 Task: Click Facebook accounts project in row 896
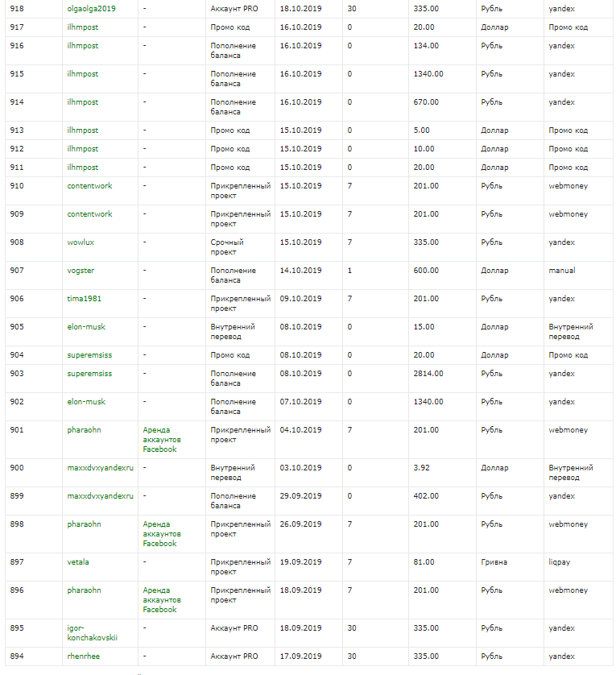(x=162, y=600)
